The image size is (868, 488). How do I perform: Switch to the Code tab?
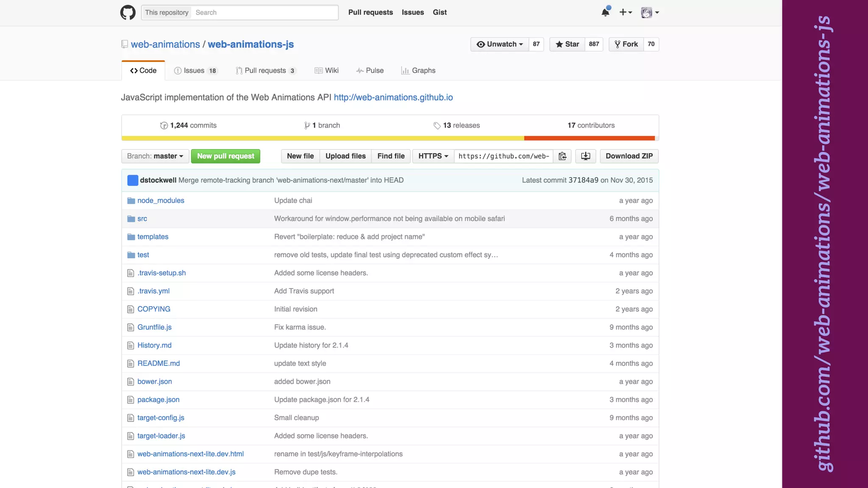coord(143,71)
